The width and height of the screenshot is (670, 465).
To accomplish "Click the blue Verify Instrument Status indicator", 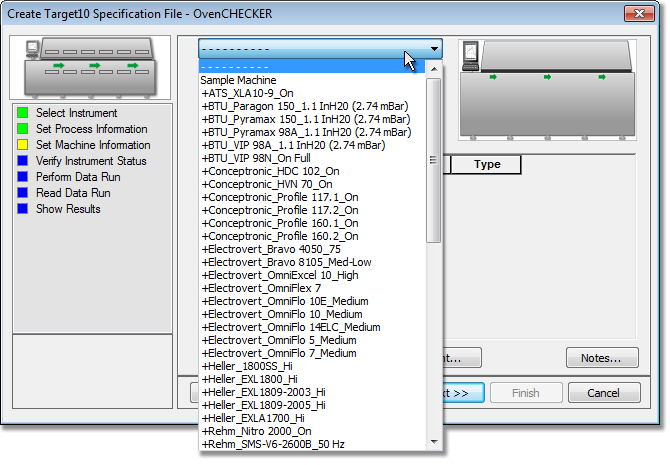I will pos(23,161).
